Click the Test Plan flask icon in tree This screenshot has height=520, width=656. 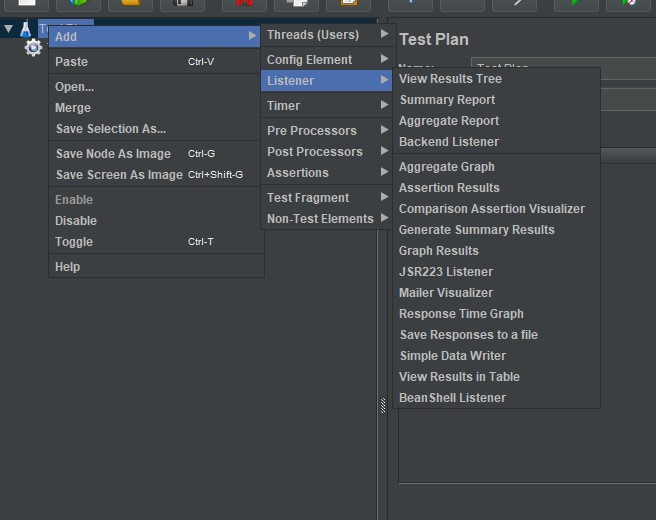[26, 29]
